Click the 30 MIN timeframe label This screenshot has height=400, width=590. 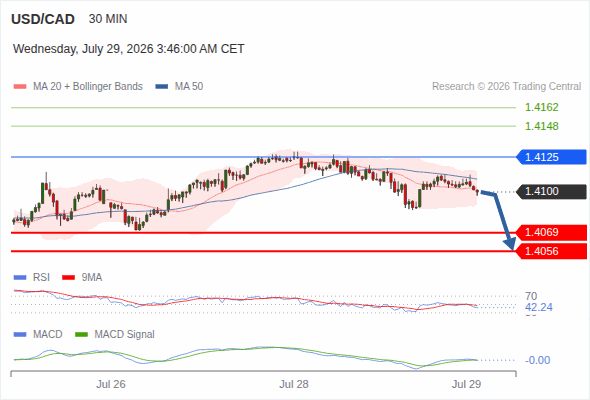click(108, 19)
